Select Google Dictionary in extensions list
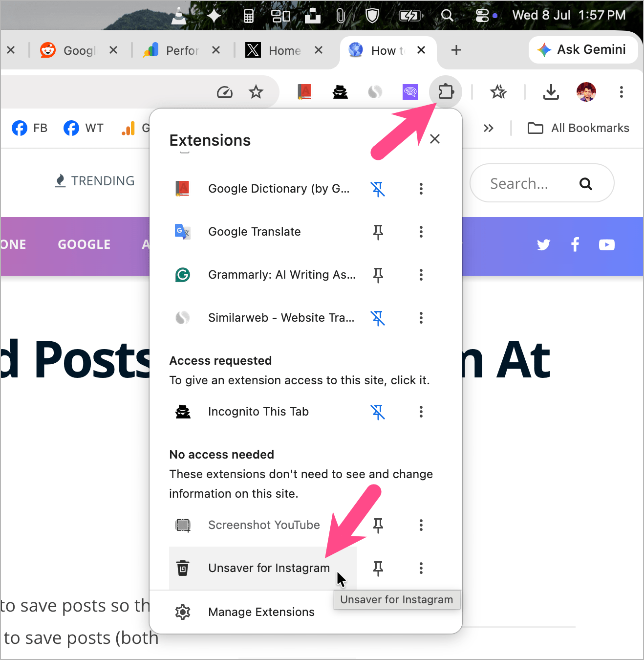 pos(263,189)
